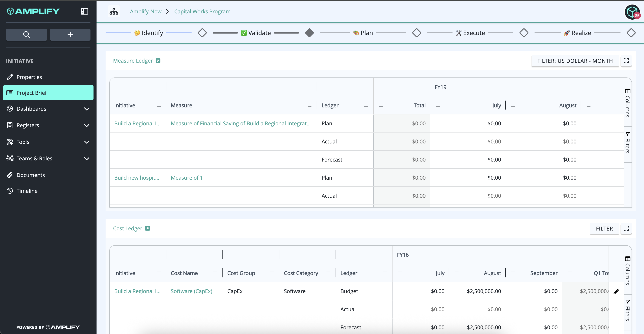Select Project Brief in sidebar

pyautogui.click(x=48, y=93)
